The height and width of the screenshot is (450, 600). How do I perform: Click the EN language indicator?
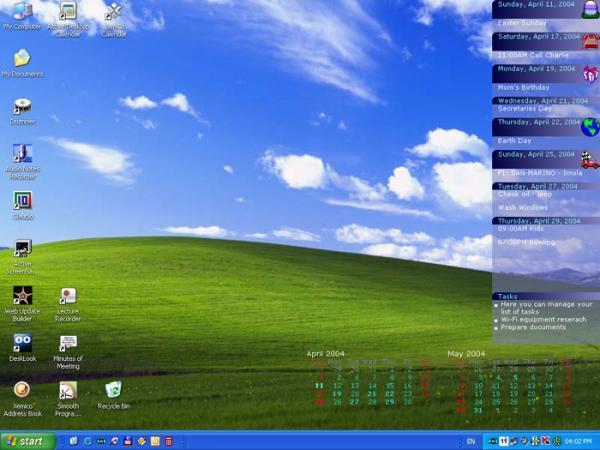[471, 441]
